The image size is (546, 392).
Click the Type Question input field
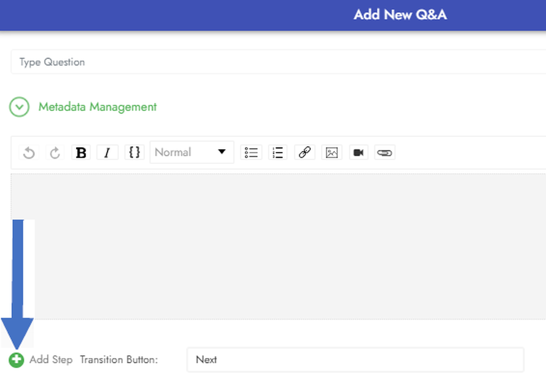278,62
